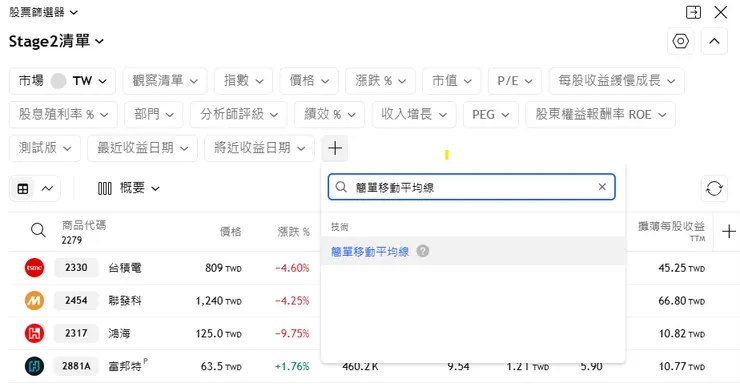The width and height of the screenshot is (740, 384).
Task: Click inside the filter search input field
Action: click(472, 187)
